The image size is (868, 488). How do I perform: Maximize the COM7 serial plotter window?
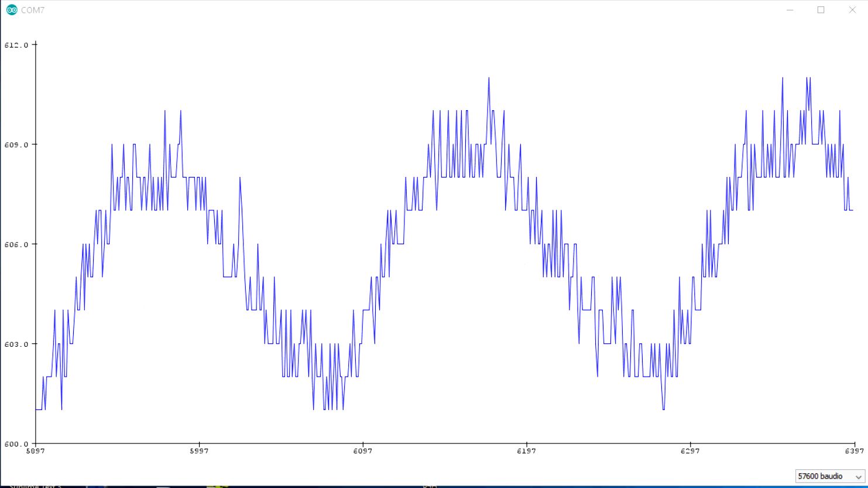(821, 10)
